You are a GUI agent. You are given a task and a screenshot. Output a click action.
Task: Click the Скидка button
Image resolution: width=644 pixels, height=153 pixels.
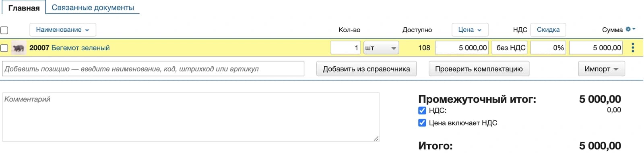(548, 30)
